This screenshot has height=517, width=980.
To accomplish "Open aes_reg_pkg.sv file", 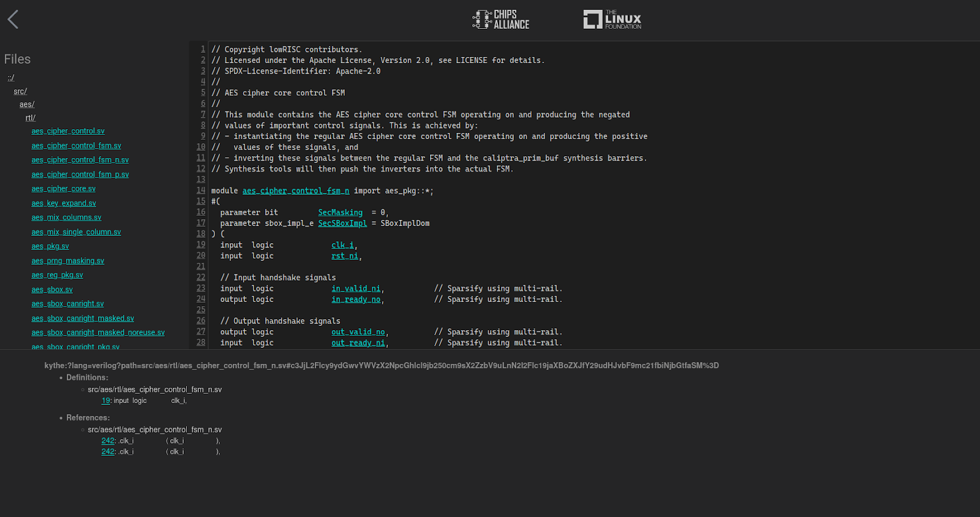I will click(x=57, y=275).
